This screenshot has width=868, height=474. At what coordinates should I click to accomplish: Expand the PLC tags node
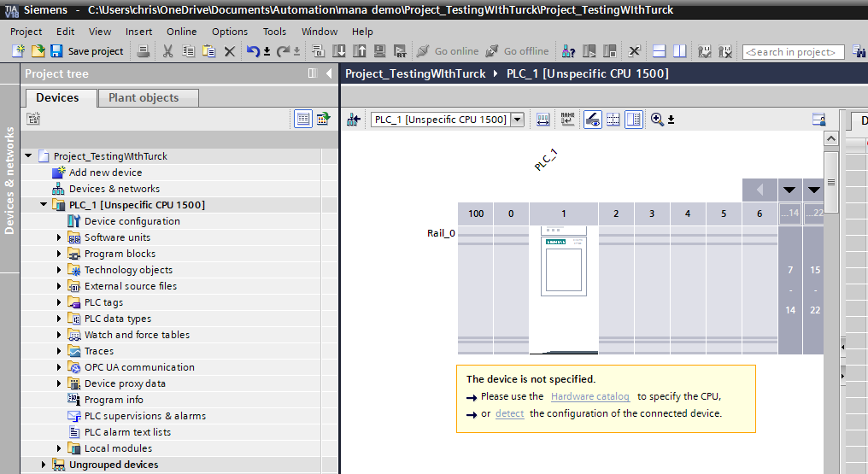[x=59, y=302]
